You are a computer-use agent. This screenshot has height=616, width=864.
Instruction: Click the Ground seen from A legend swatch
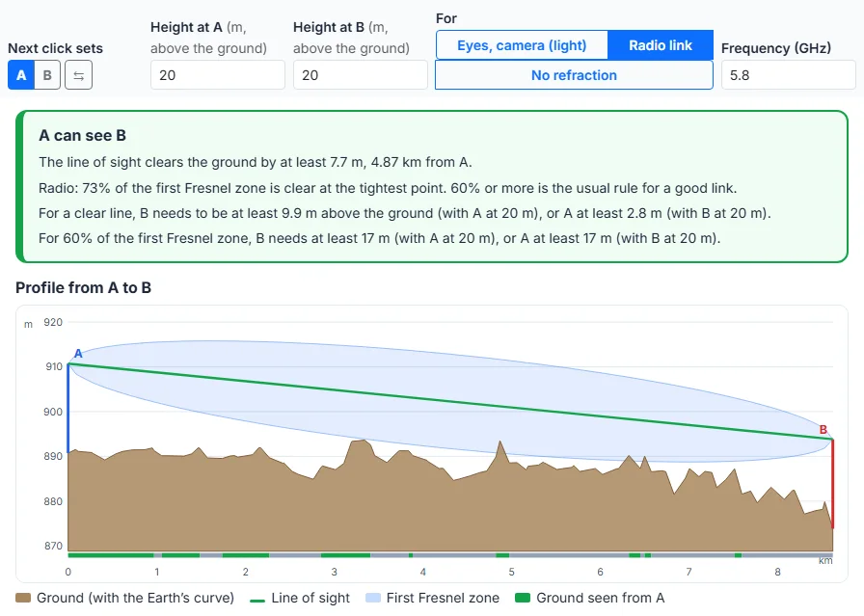[523, 598]
